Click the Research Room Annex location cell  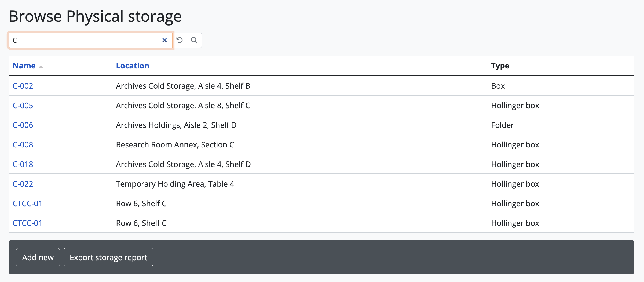pos(175,145)
